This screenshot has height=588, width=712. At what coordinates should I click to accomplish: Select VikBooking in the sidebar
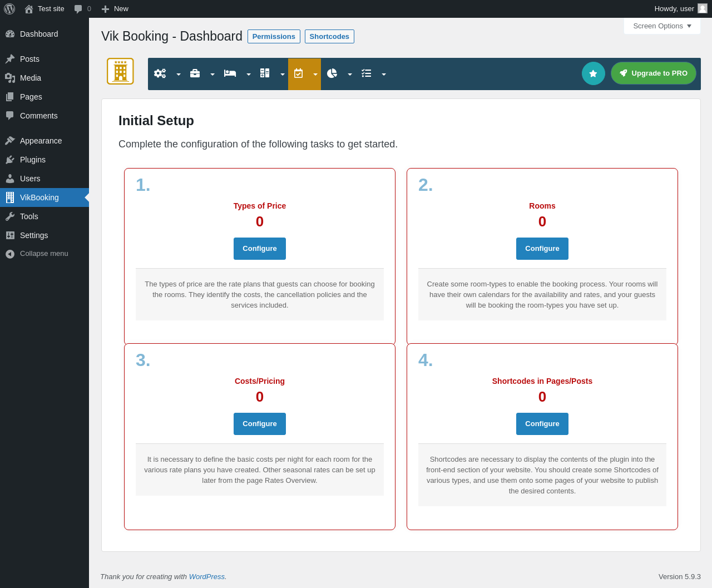44,197
